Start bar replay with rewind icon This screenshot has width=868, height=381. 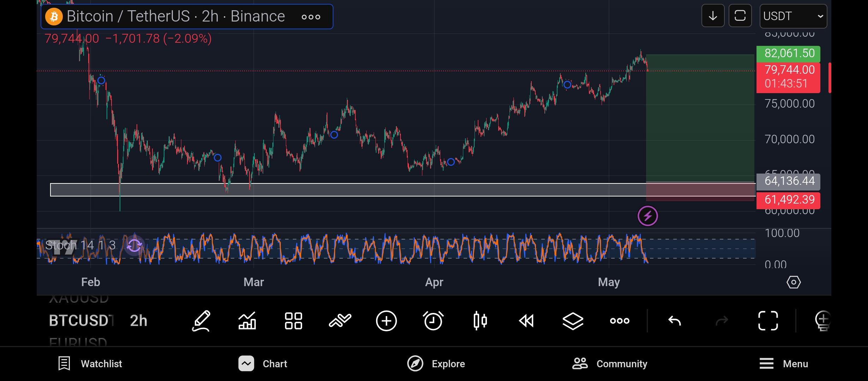(526, 321)
